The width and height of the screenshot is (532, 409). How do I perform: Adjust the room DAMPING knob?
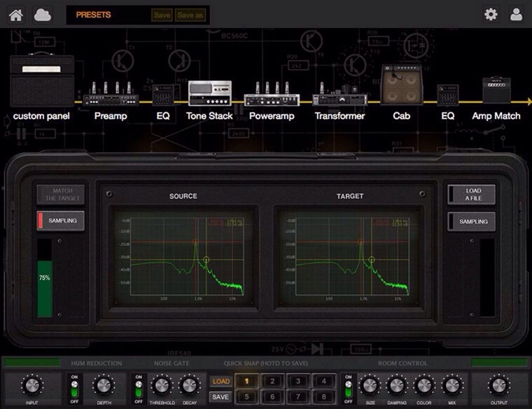pyautogui.click(x=397, y=385)
